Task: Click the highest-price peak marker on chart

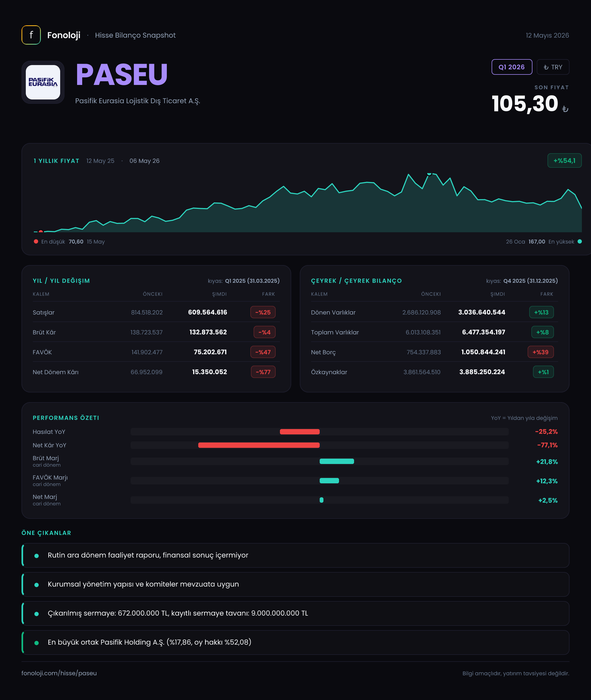Action: (429, 174)
